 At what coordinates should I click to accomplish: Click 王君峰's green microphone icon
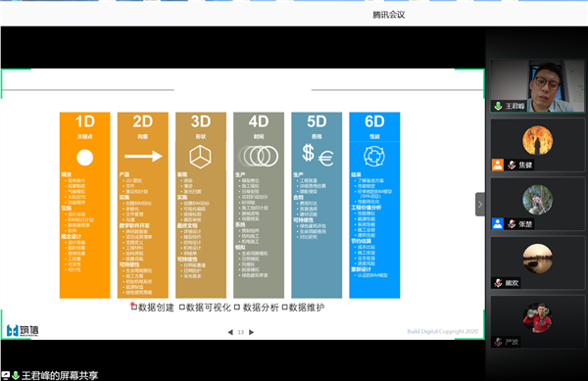point(498,106)
